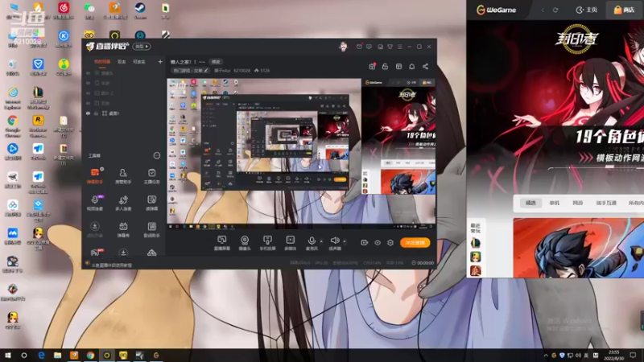Toggle the lock icon beside the gift box
Image resolution: width=644 pixels, height=362 pixels.
click(386, 67)
